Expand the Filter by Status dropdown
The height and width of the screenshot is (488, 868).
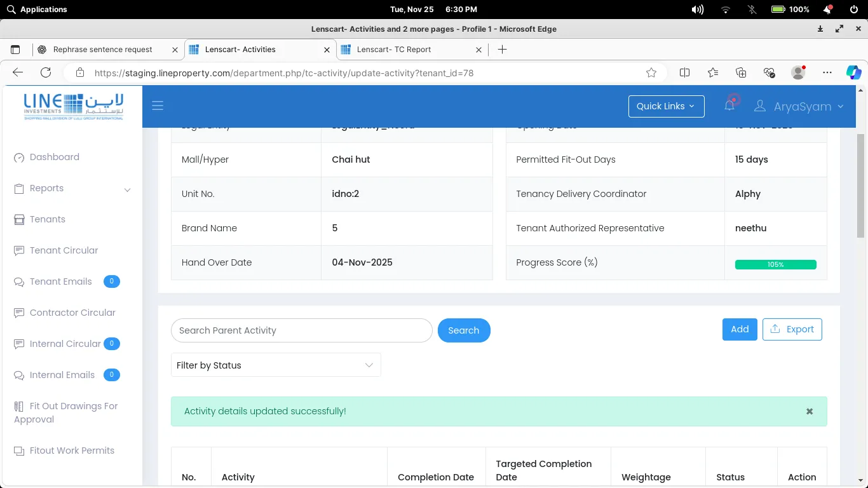click(276, 365)
